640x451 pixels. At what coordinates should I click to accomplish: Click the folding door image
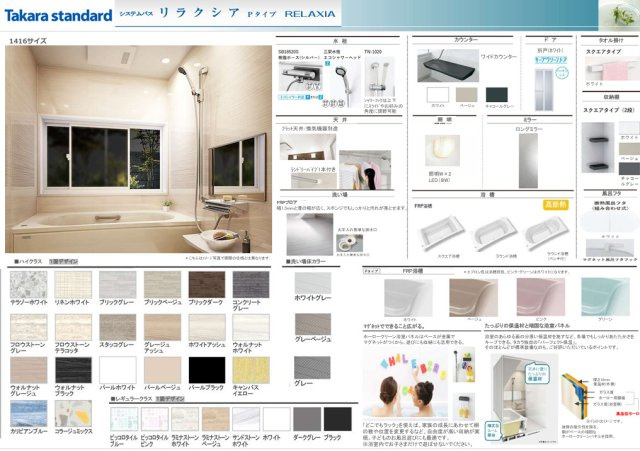click(x=544, y=90)
